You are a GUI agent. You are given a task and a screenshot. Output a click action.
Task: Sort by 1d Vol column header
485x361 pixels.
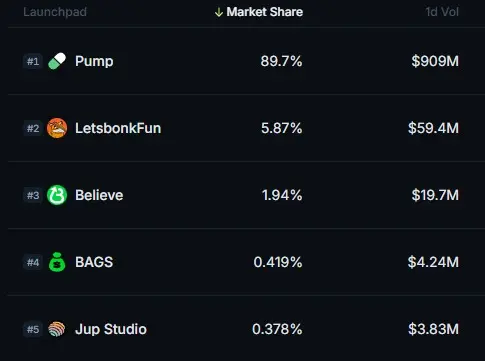442,12
